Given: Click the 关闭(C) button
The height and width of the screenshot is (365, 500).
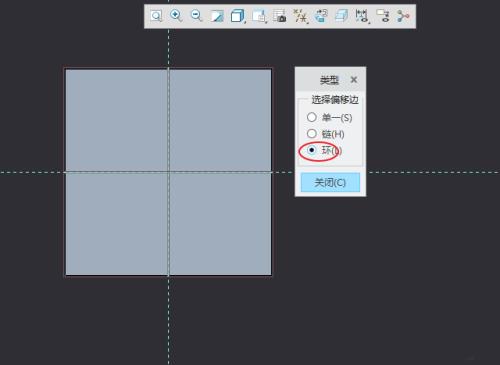Looking at the screenshot, I should [330, 182].
